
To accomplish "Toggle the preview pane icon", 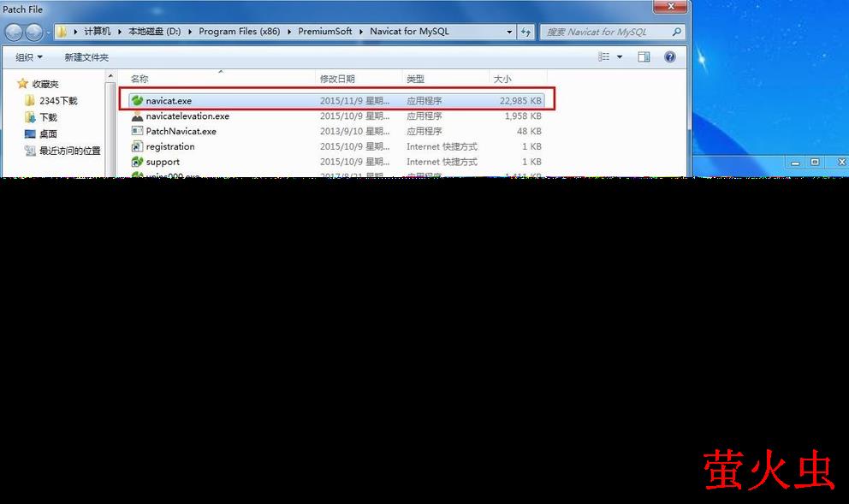I will pos(644,57).
